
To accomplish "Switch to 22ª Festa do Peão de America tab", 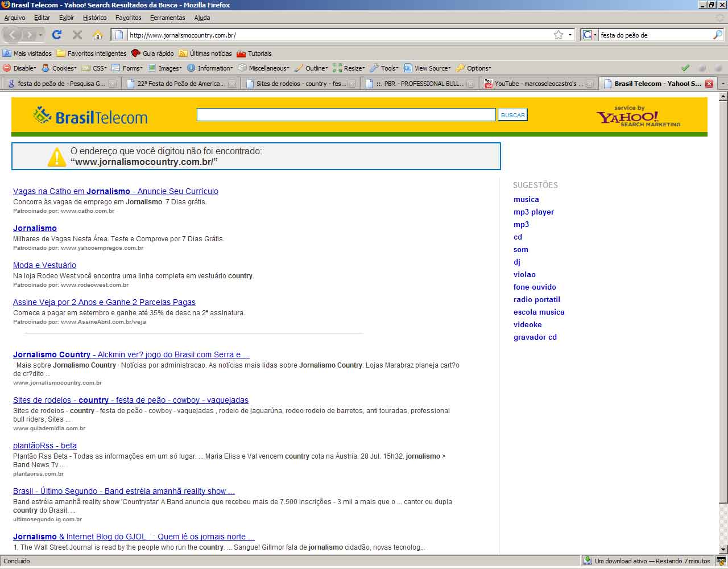I will coord(180,84).
